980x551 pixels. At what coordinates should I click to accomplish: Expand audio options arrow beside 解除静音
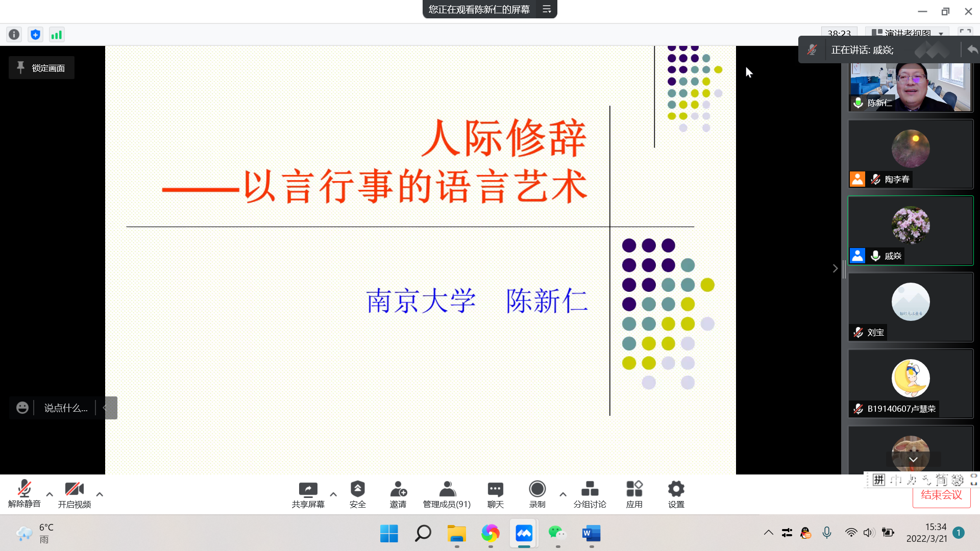(50, 494)
